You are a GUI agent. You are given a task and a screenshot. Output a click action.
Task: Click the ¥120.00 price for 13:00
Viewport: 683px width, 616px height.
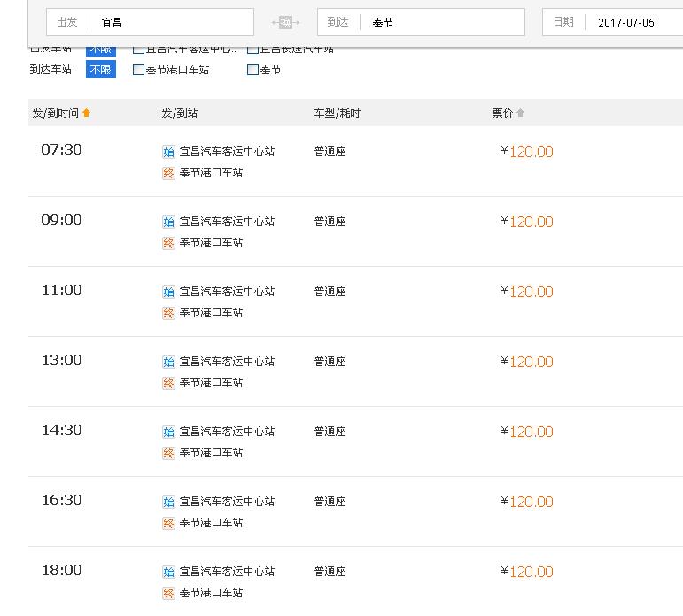coord(527,362)
